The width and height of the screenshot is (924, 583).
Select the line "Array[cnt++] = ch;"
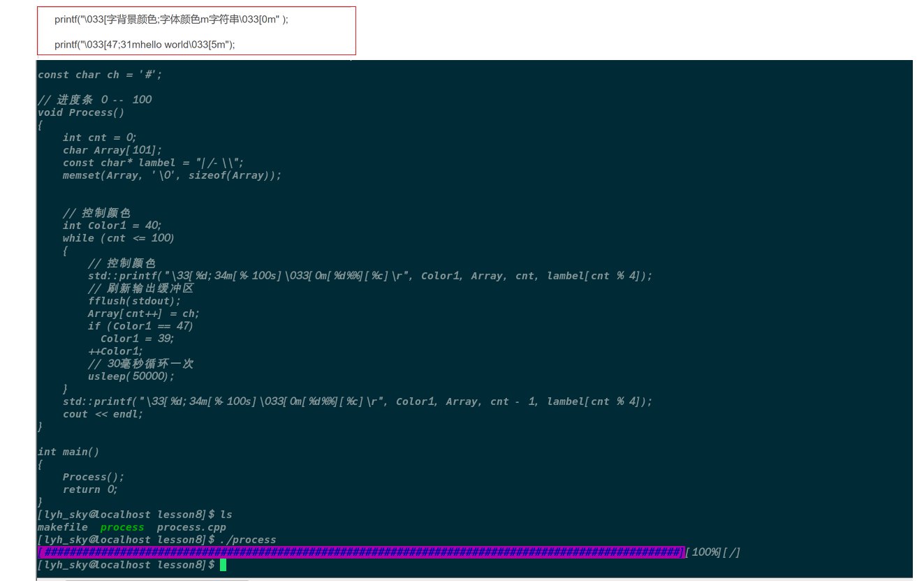[x=144, y=313]
